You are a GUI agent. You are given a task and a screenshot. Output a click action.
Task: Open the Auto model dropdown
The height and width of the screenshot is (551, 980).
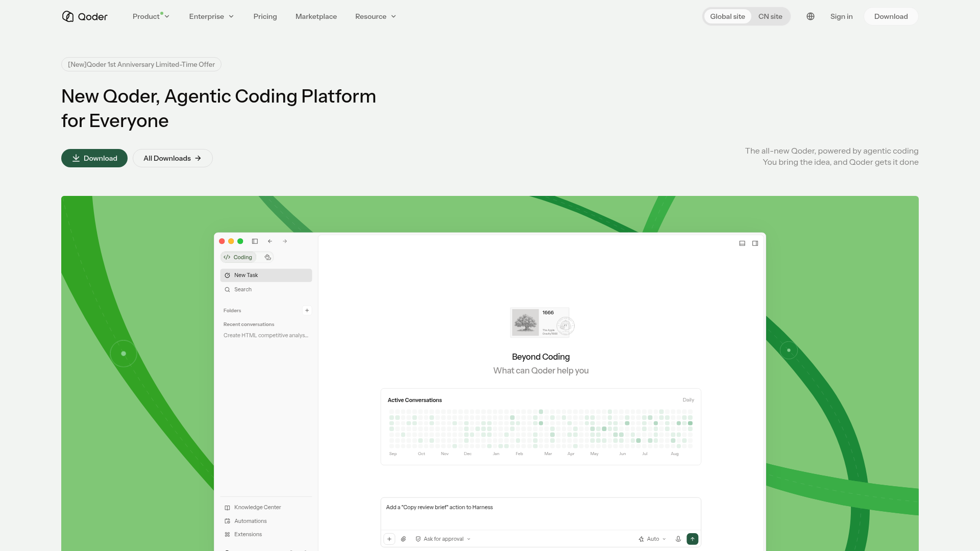coord(652,539)
